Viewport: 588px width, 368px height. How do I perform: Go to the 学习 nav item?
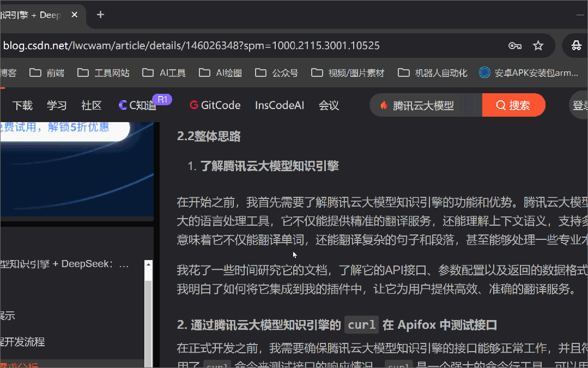click(x=57, y=105)
